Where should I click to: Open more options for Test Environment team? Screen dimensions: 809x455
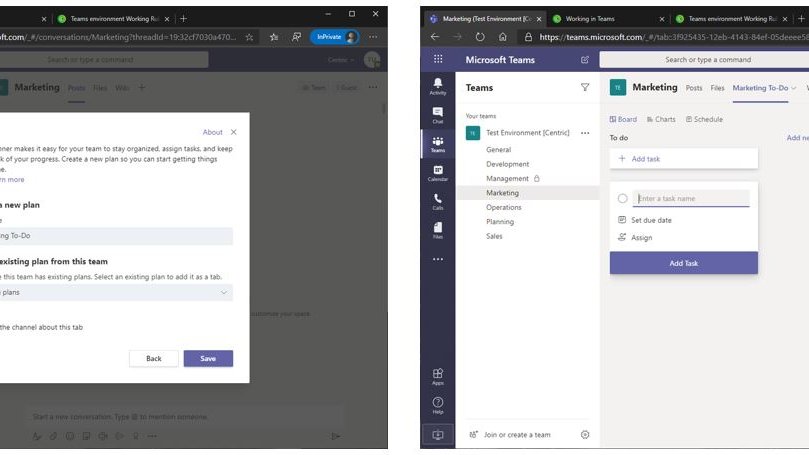(x=585, y=133)
